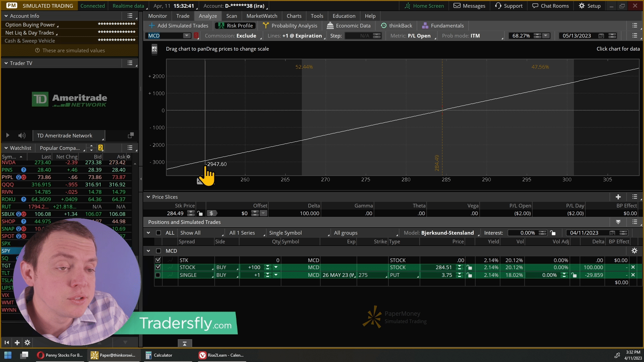The image size is (644, 362).
Task: Uncheck the STK row checkbox
Action: (158, 260)
